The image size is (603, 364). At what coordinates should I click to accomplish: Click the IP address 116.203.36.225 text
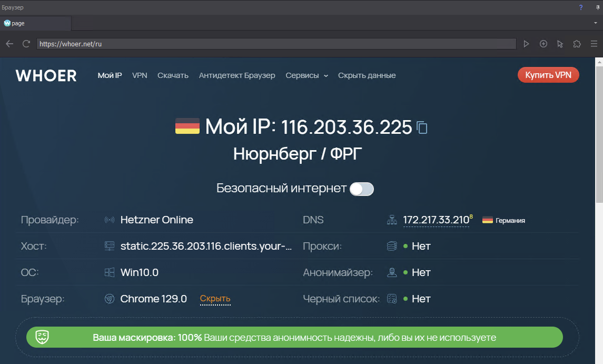point(347,127)
